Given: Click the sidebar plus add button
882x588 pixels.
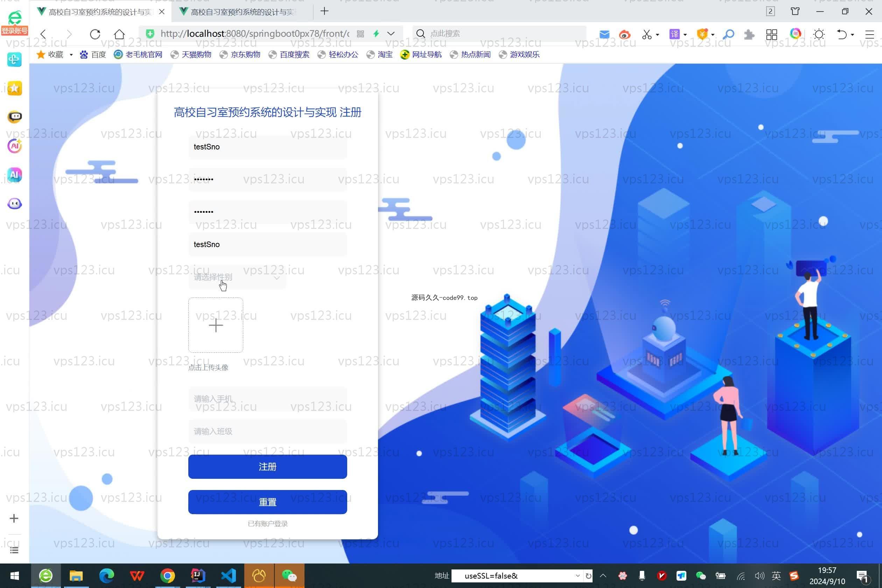Looking at the screenshot, I should 14,519.
